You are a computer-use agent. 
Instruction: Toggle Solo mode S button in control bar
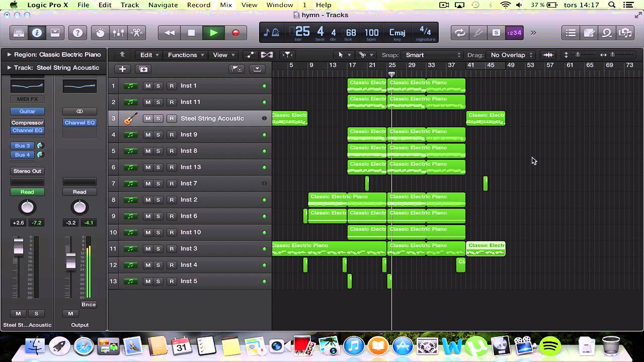496,33
